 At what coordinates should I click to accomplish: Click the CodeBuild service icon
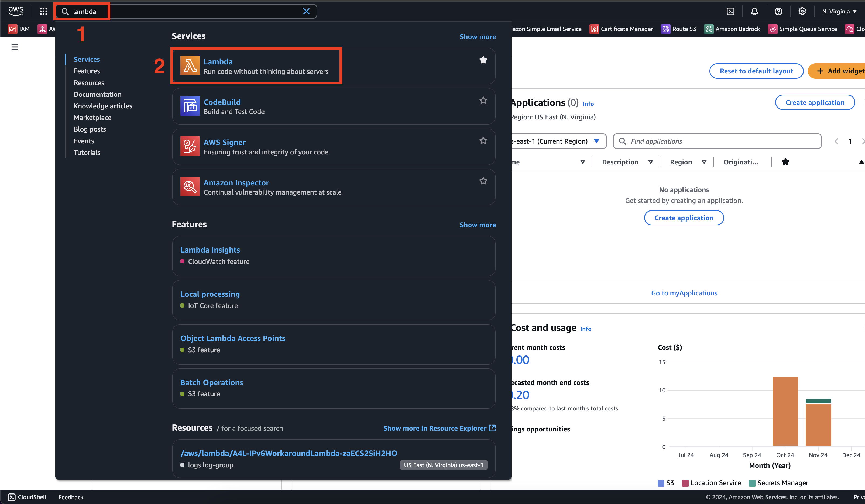click(190, 106)
